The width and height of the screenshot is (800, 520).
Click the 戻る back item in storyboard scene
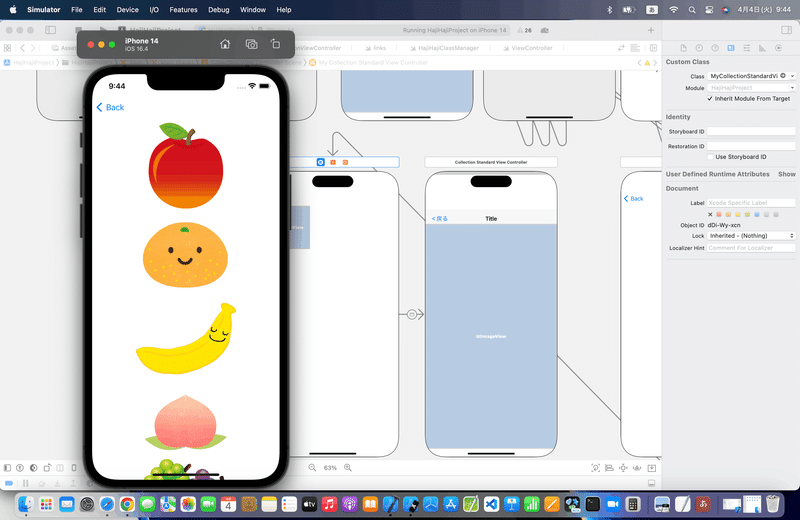439,218
